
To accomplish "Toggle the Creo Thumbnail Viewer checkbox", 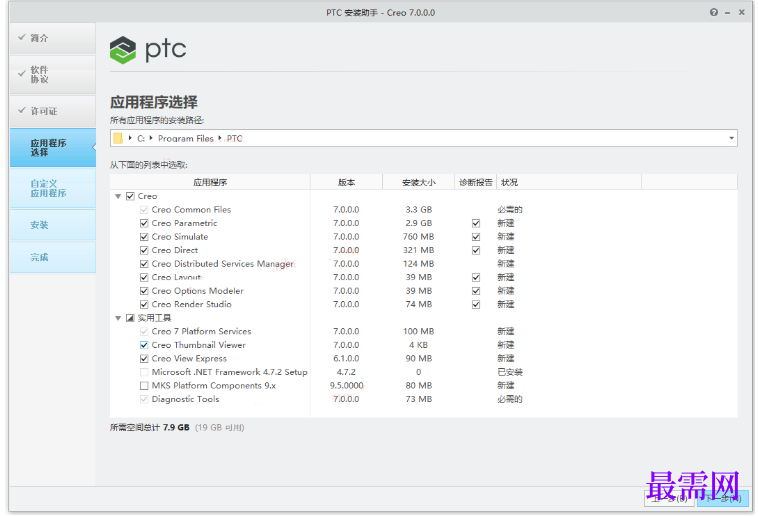I will [144, 345].
